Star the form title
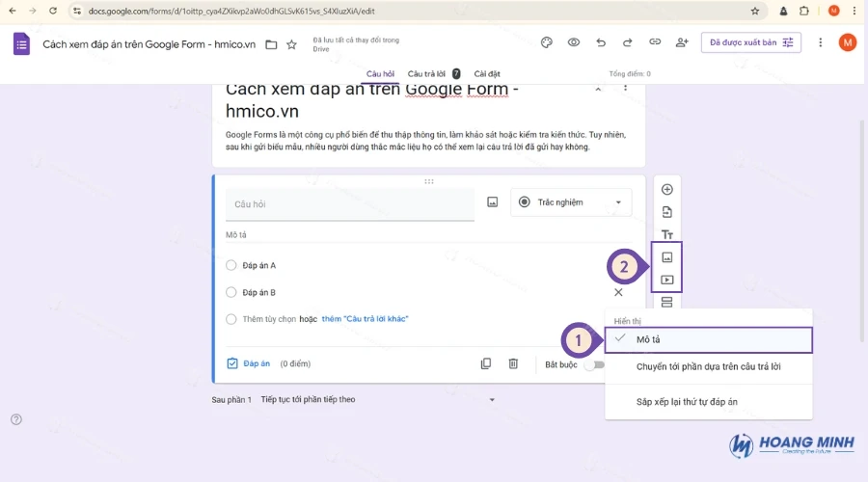The width and height of the screenshot is (868, 482). [x=291, y=44]
